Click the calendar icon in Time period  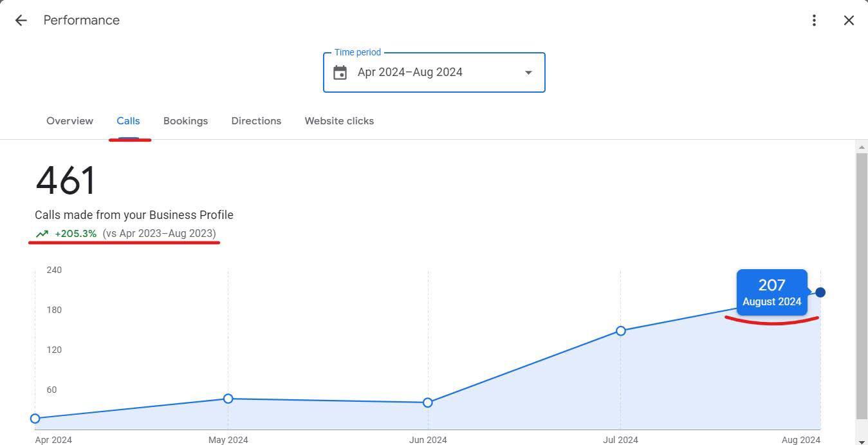tap(340, 73)
